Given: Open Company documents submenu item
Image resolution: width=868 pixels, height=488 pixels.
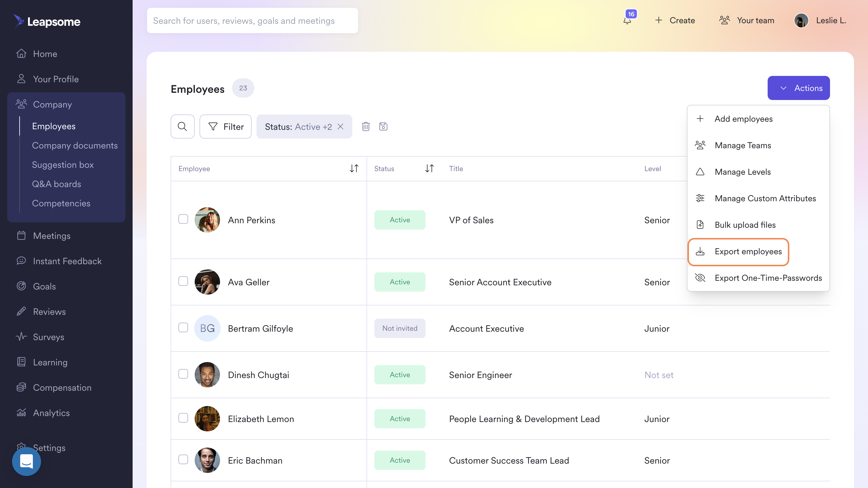Looking at the screenshot, I should coord(75,145).
